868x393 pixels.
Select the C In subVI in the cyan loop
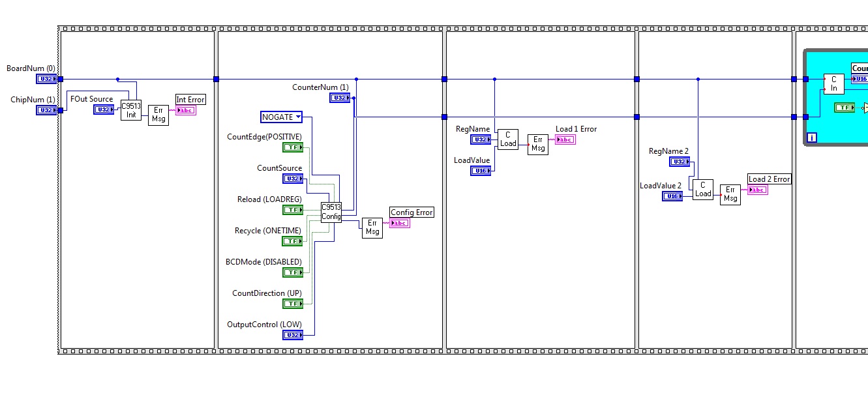tap(833, 84)
